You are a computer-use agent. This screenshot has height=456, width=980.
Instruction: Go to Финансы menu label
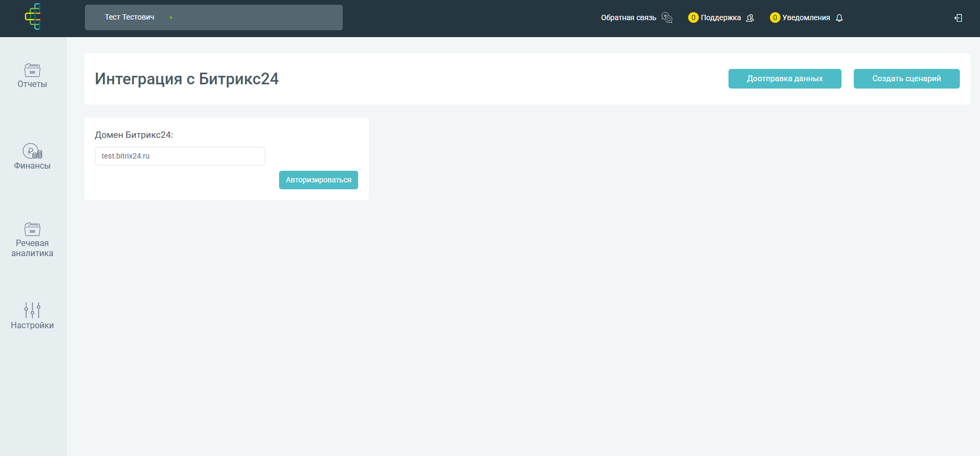tap(32, 166)
